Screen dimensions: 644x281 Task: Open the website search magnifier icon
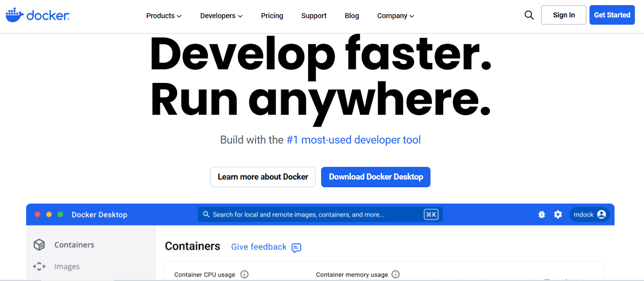point(529,15)
